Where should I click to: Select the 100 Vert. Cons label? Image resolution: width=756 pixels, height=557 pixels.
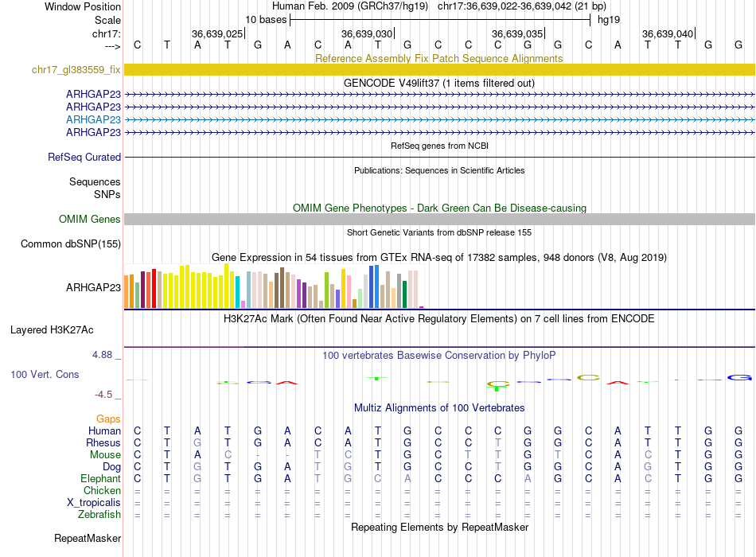pyautogui.click(x=45, y=374)
